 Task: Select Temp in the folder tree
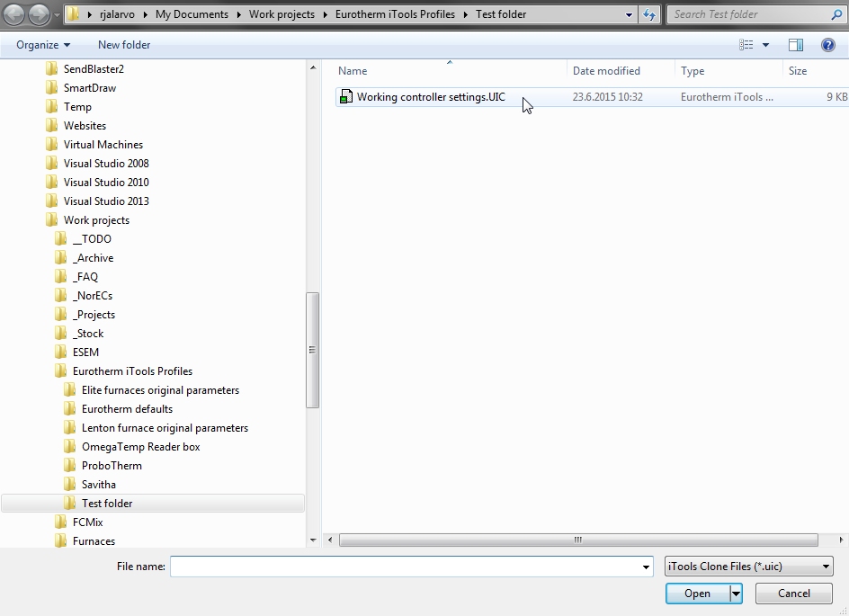point(77,107)
